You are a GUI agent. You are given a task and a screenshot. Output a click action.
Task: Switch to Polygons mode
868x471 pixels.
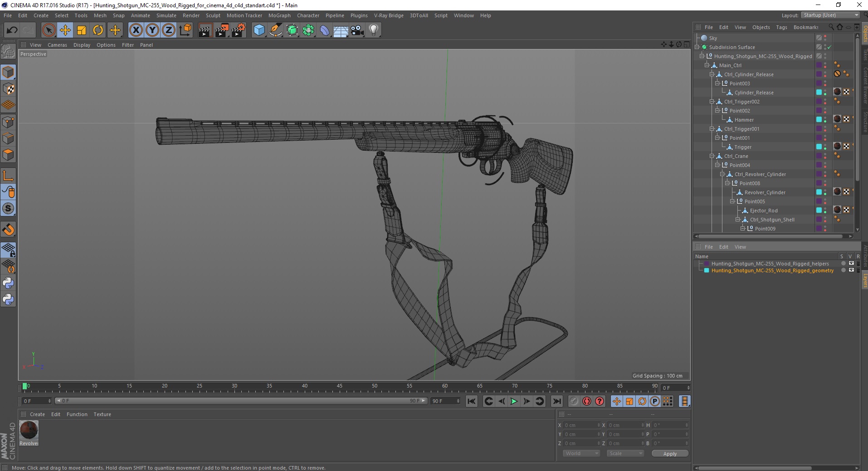pos(8,155)
